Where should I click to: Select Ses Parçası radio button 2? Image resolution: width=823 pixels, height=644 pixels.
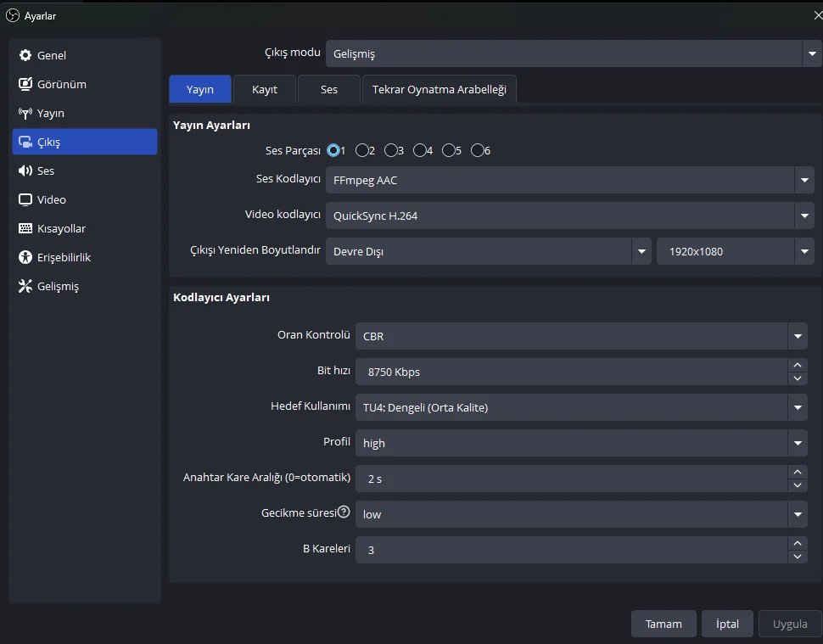[362, 151]
